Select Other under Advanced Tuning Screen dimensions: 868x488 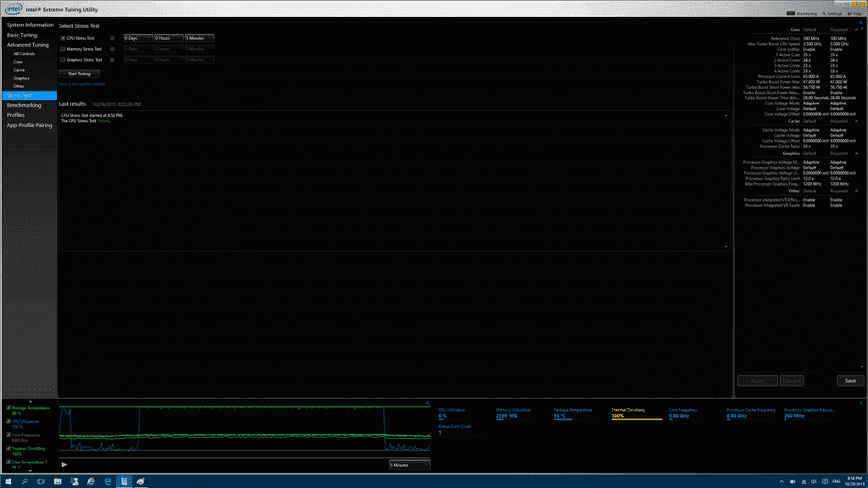click(19, 86)
